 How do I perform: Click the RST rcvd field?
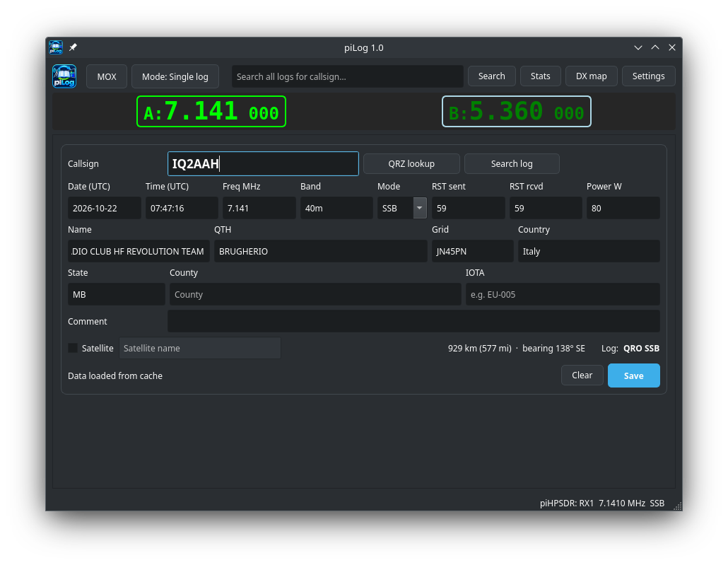546,208
